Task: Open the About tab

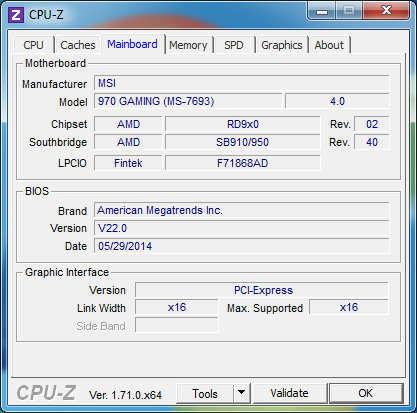Action: click(329, 45)
